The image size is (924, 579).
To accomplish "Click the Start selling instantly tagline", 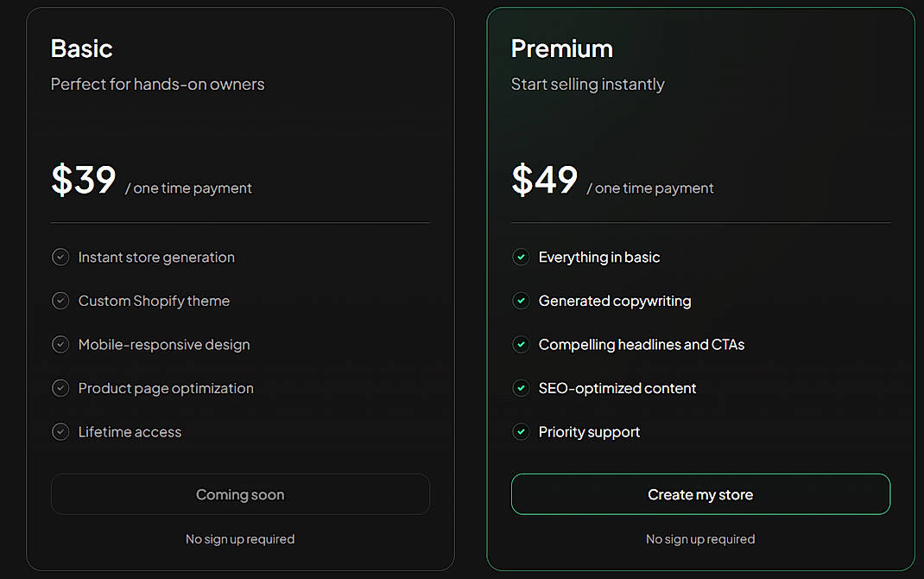I will click(588, 84).
